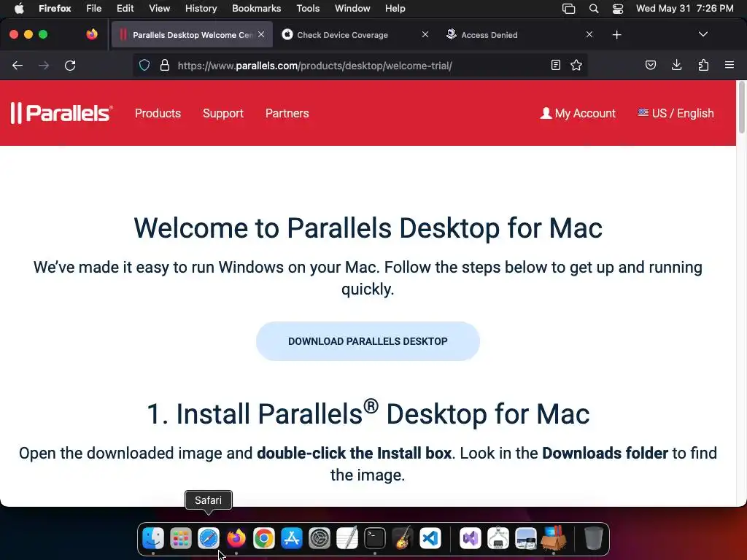The image size is (747, 560).
Task: Open TextEdit from the dock
Action: (x=347, y=539)
